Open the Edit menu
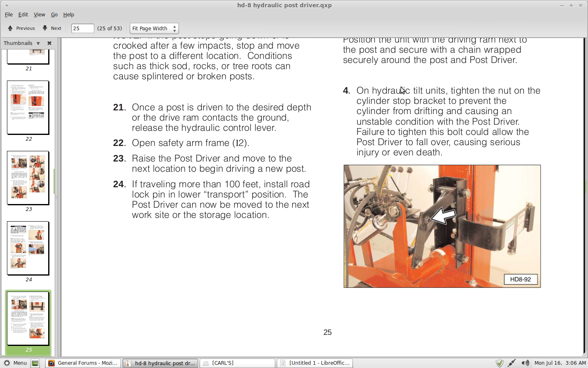 pyautogui.click(x=23, y=14)
